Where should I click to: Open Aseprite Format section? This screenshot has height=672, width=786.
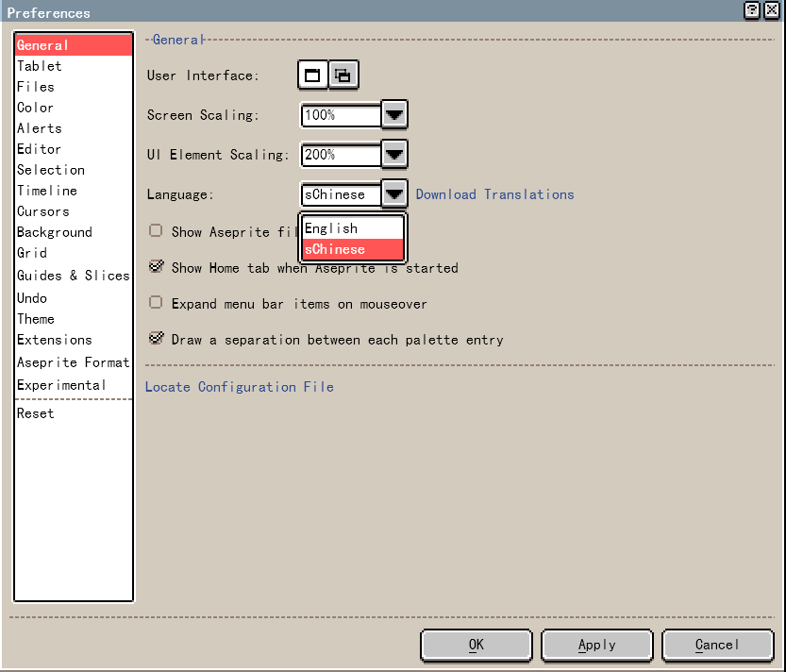74,362
